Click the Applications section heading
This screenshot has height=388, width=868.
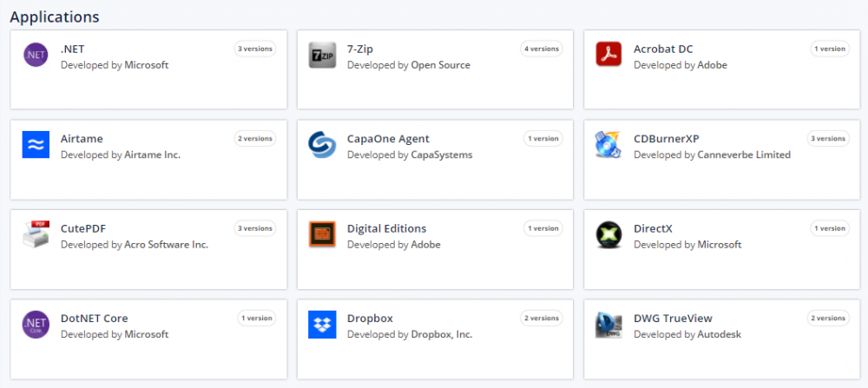pos(55,17)
